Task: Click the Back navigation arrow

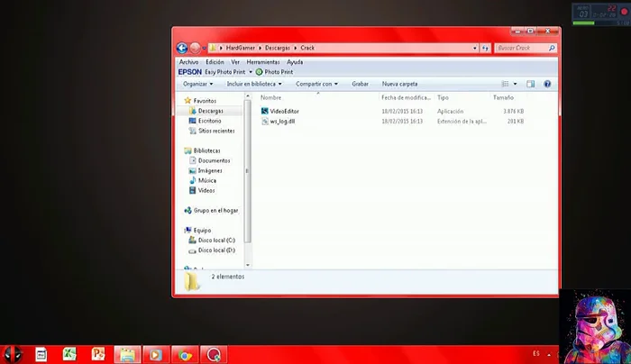Action: tap(182, 48)
